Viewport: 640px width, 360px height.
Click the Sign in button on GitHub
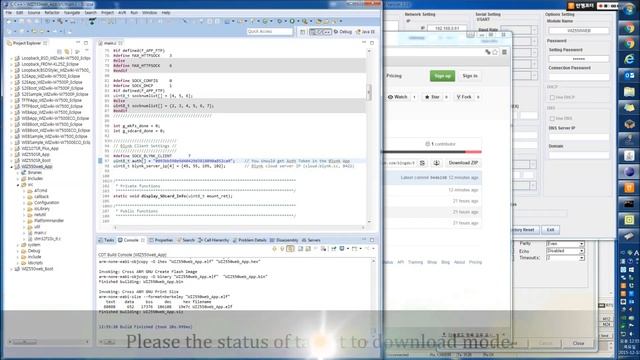[470, 76]
